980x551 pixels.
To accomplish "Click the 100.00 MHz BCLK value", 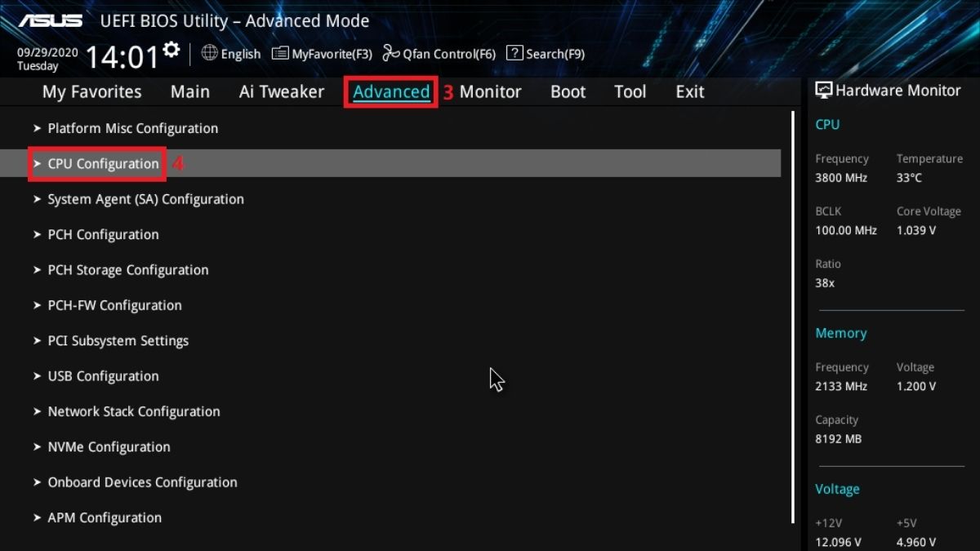I will [846, 230].
